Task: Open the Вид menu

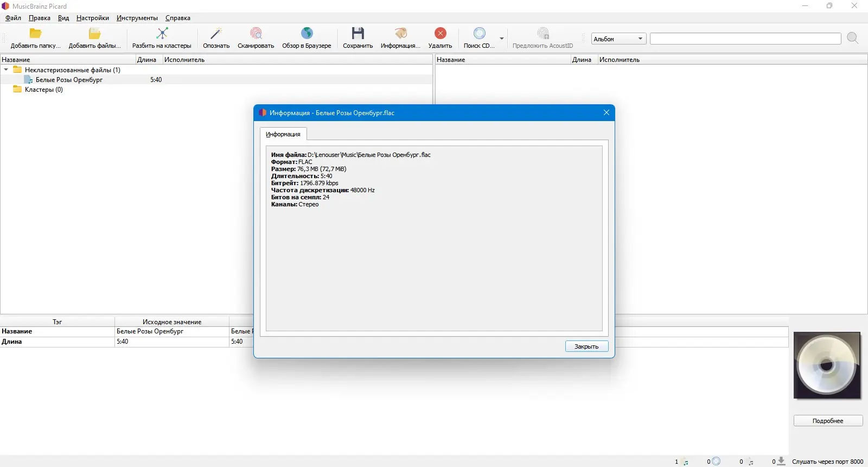Action: click(x=63, y=18)
